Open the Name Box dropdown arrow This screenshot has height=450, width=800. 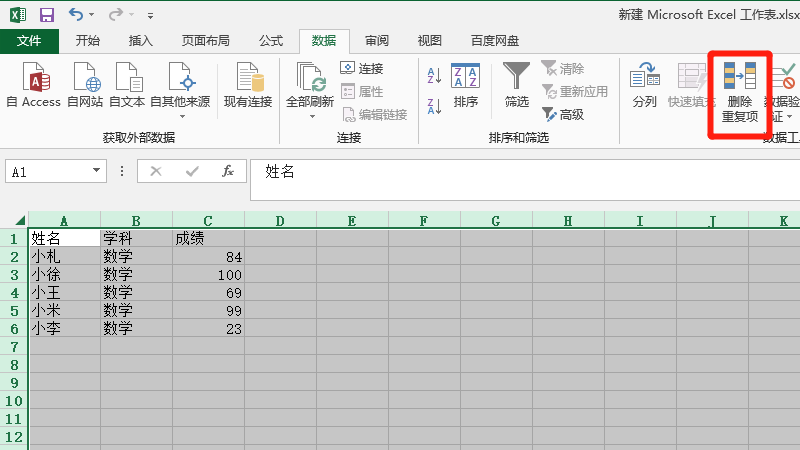[96, 170]
